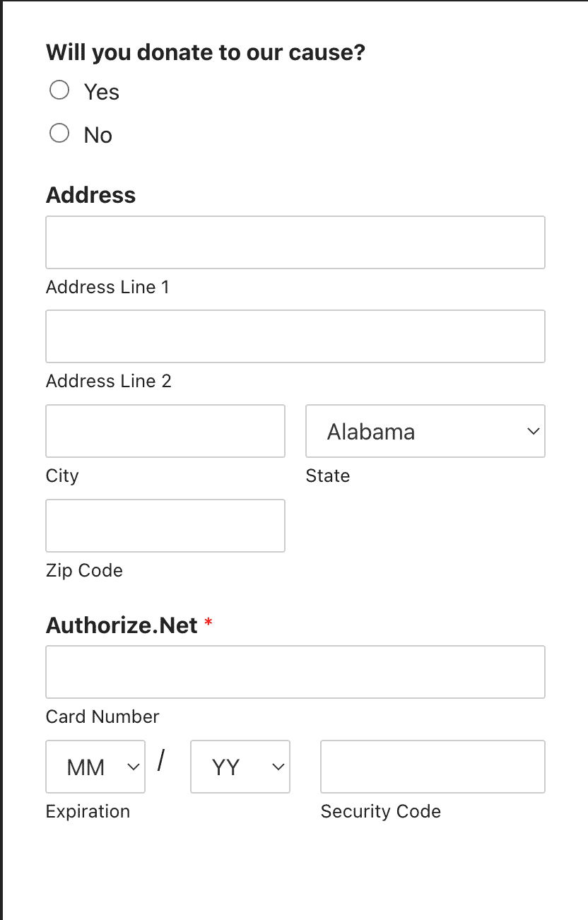Image resolution: width=588 pixels, height=920 pixels.
Task: Click the Zip Code input field
Action: (165, 526)
